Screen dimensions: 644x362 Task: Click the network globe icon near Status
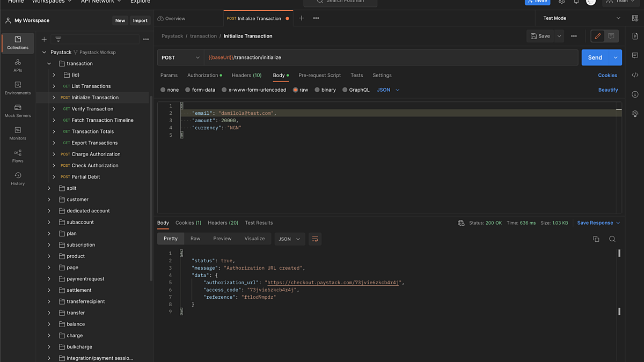pyautogui.click(x=461, y=223)
